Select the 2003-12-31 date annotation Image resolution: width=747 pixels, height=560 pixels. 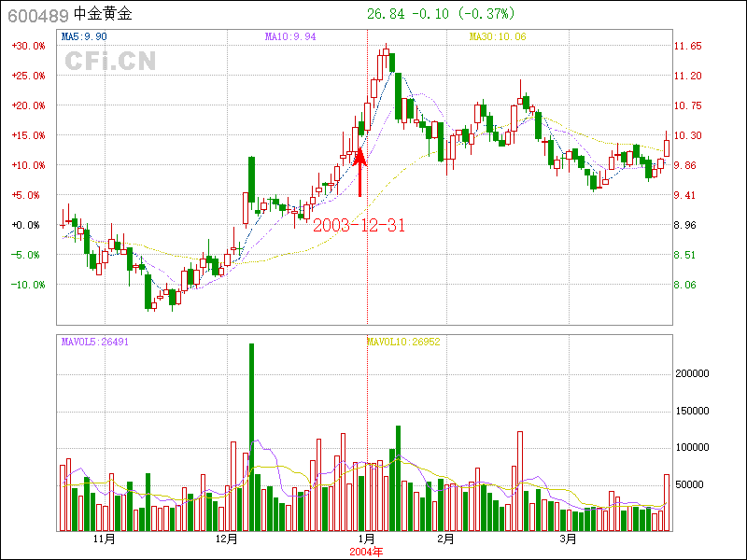359,226
